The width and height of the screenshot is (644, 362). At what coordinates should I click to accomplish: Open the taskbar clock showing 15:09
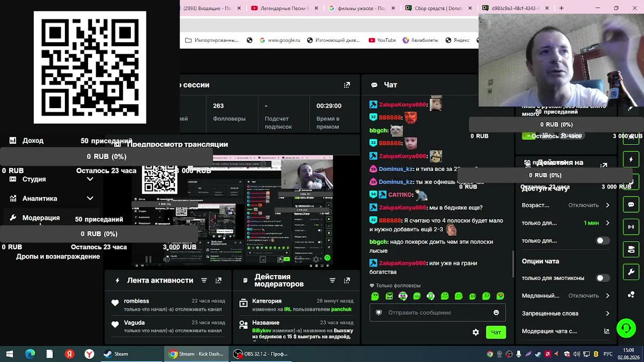(x=629, y=353)
